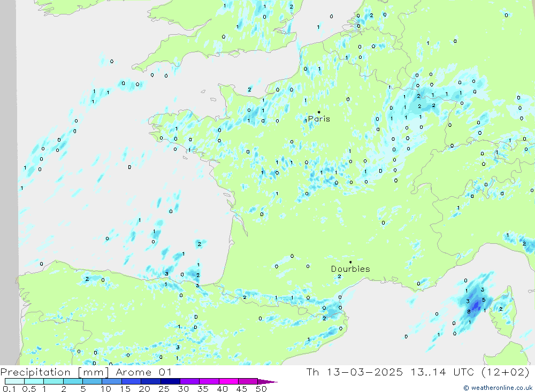Click the 'Precipitation [mm] Arome 01' title

[x=86, y=372]
